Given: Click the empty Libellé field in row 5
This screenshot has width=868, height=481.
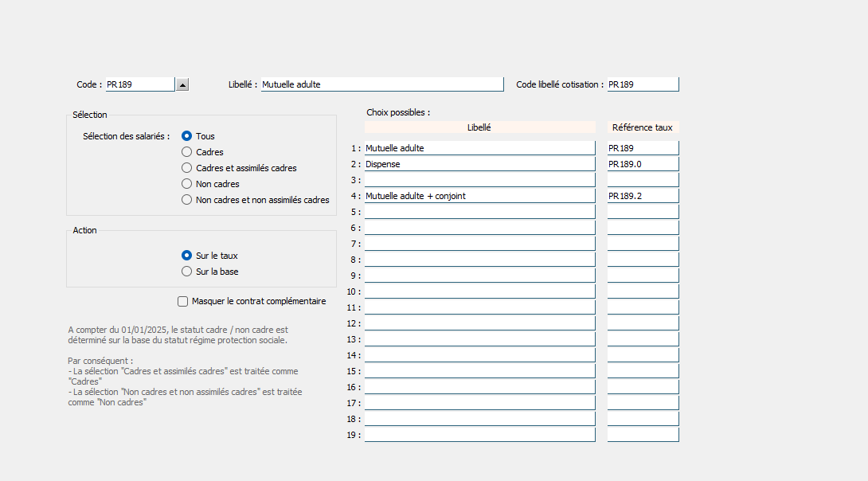Looking at the screenshot, I should (479, 212).
